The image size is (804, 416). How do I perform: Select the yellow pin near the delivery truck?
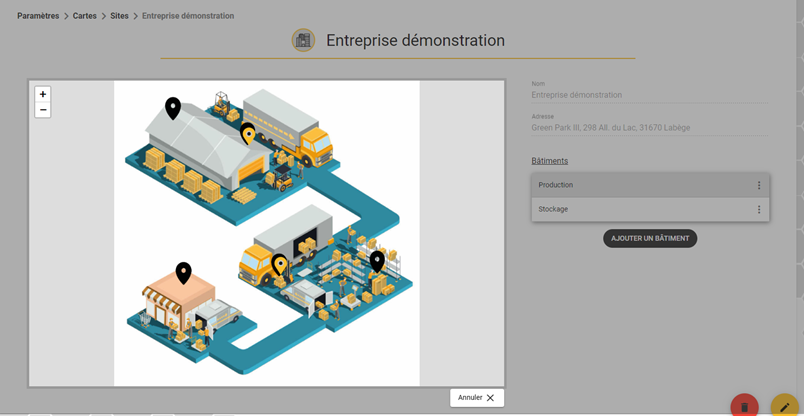pos(248,134)
